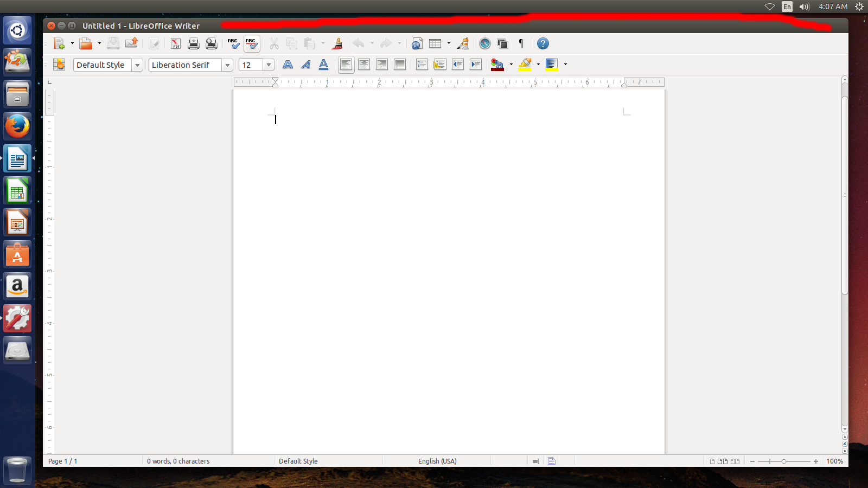Click the zoom out minus button
Screen dimensions: 868x488
click(752, 461)
